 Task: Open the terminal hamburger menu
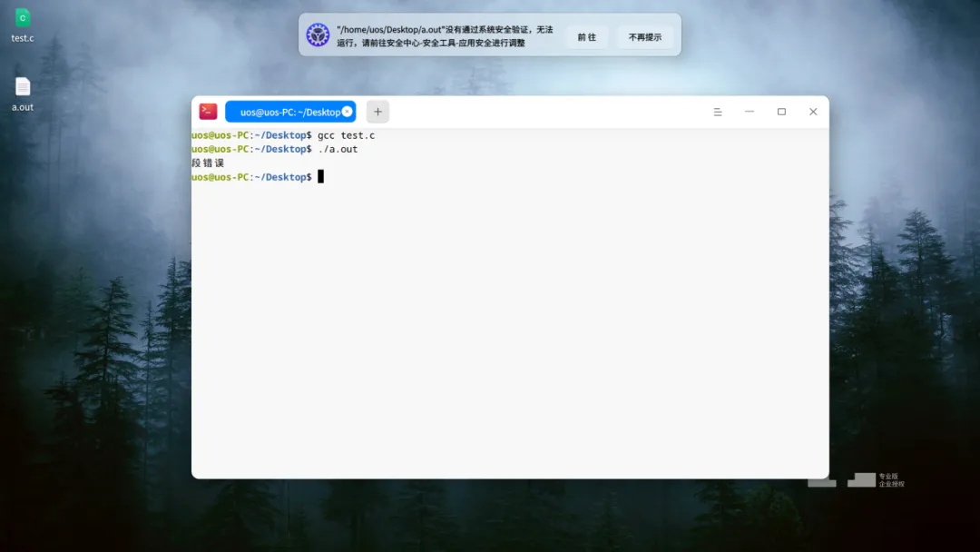tap(718, 112)
